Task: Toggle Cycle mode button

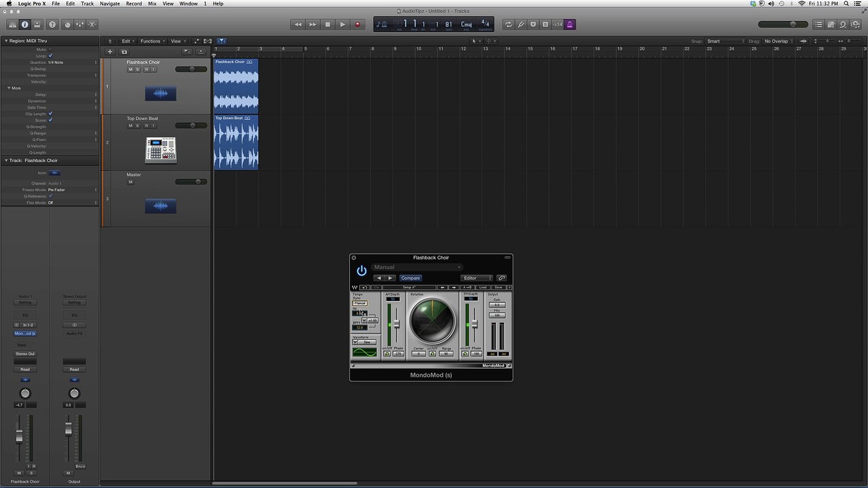Action: [509, 24]
